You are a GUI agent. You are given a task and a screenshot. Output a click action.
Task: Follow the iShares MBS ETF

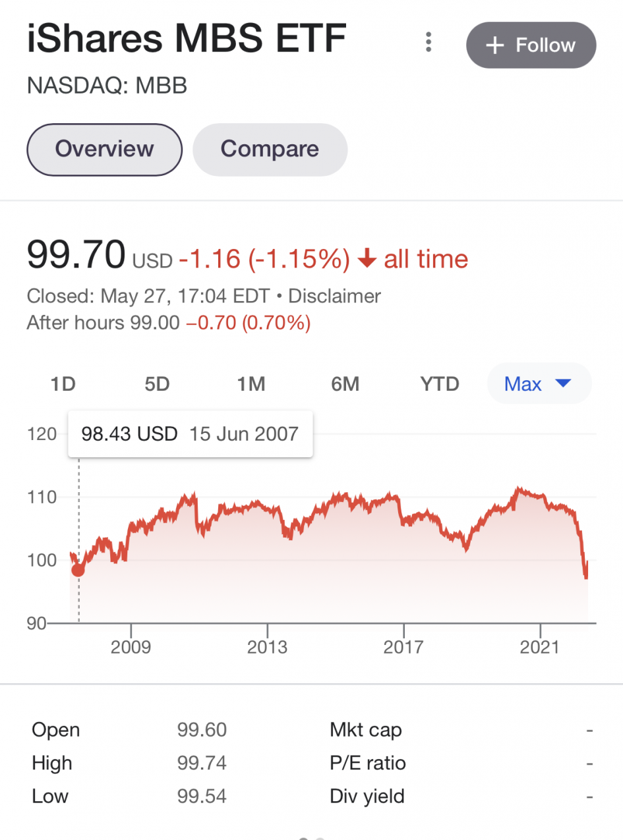point(531,45)
